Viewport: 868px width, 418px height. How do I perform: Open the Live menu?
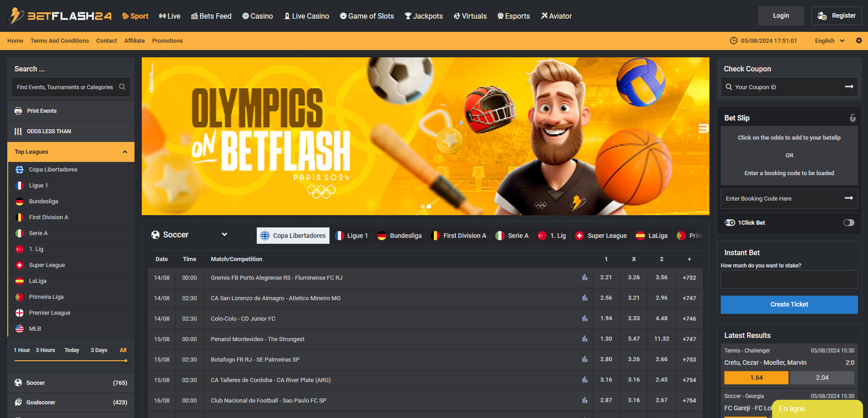[170, 16]
